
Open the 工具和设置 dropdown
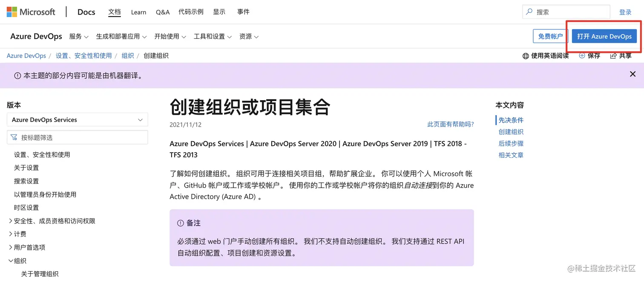[213, 37]
